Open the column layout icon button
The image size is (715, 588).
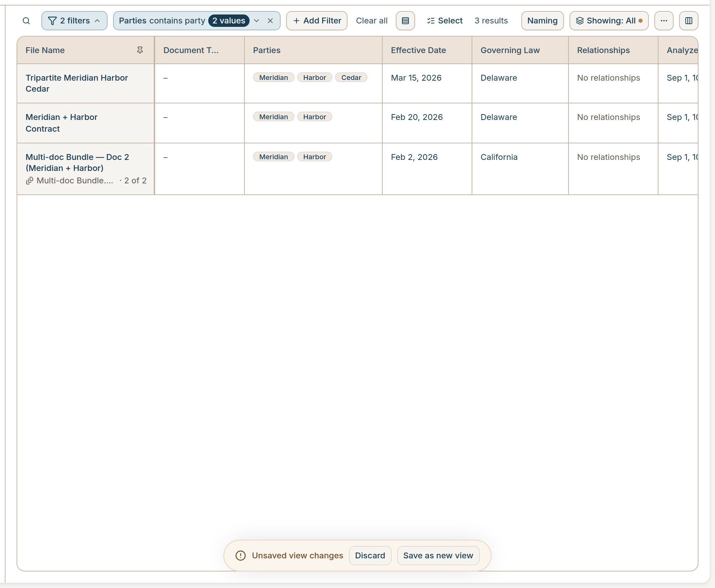point(688,21)
